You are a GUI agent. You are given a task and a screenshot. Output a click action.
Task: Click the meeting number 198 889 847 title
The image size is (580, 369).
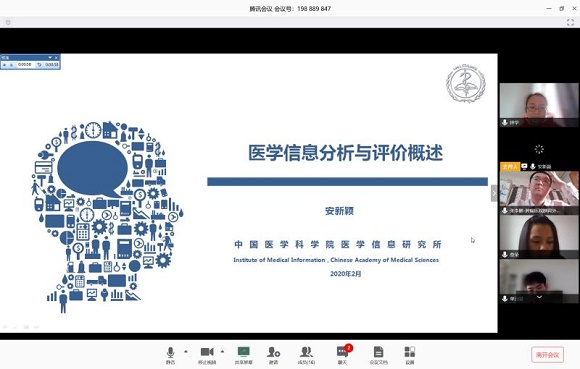[290, 9]
